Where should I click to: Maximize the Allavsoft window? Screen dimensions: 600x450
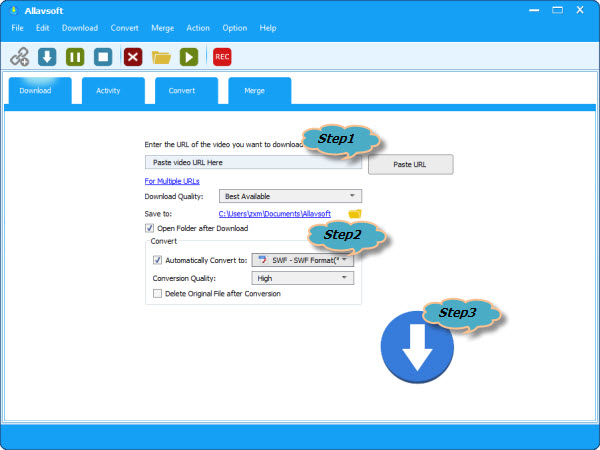(558, 10)
